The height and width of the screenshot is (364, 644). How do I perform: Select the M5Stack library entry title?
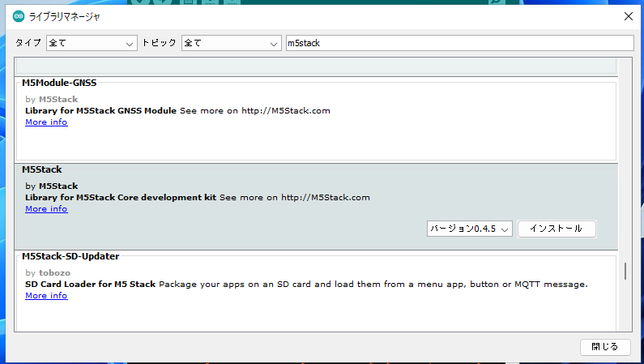click(42, 169)
